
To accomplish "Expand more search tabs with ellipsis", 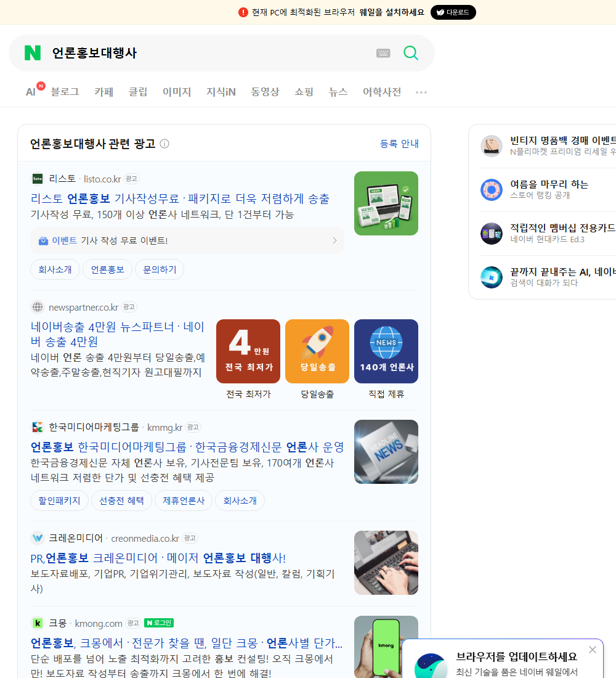I will 421,92.
